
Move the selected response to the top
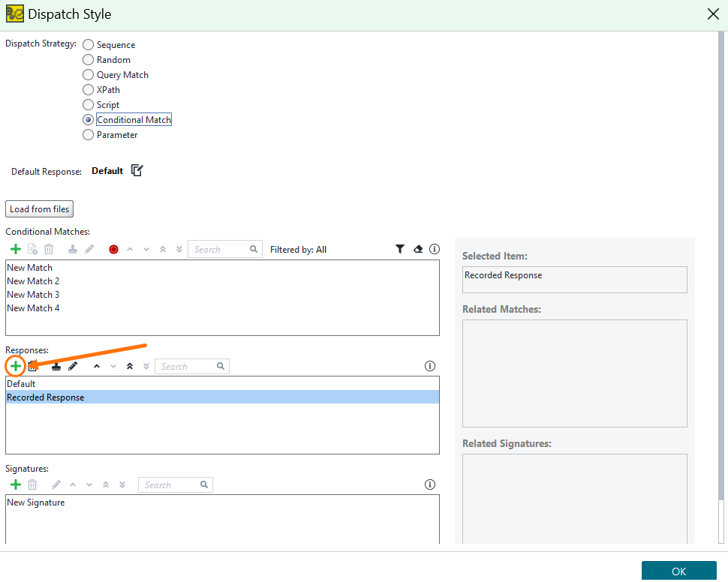[x=130, y=366]
